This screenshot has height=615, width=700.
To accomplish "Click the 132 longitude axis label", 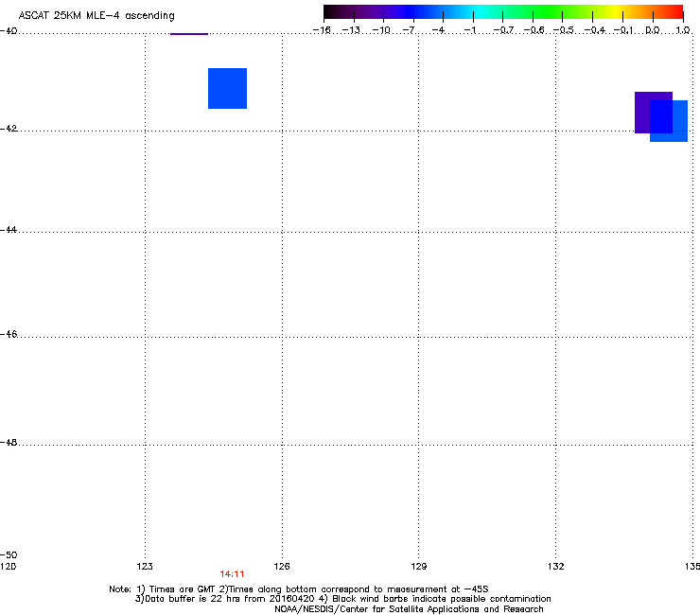I will pyautogui.click(x=556, y=567).
